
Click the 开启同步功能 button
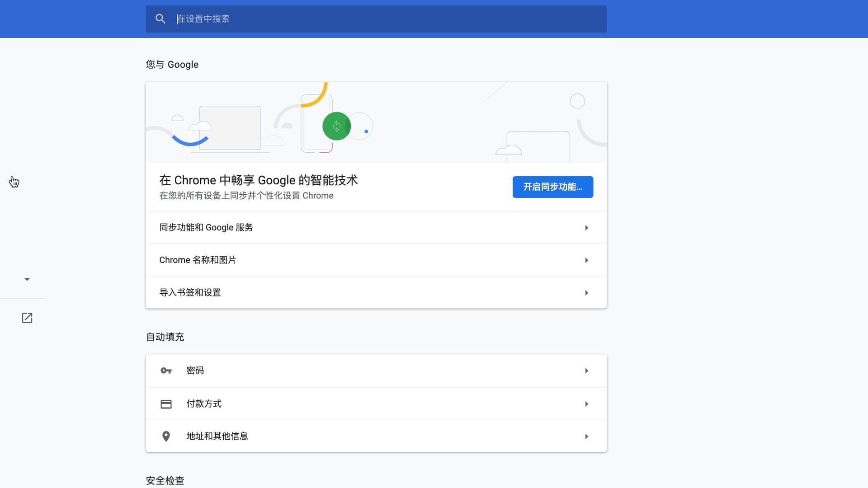pos(552,187)
